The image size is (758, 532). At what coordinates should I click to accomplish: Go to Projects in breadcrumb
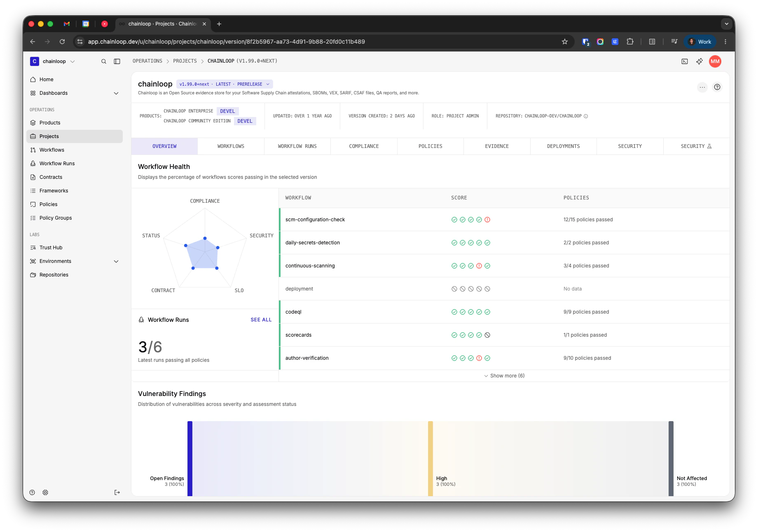click(185, 61)
